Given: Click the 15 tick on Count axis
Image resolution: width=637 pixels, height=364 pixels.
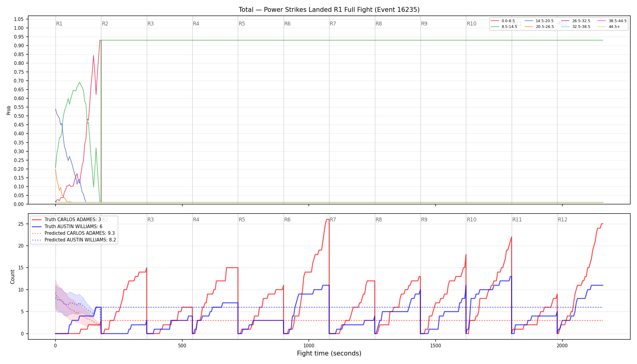Looking at the screenshot, I should click(21, 268).
